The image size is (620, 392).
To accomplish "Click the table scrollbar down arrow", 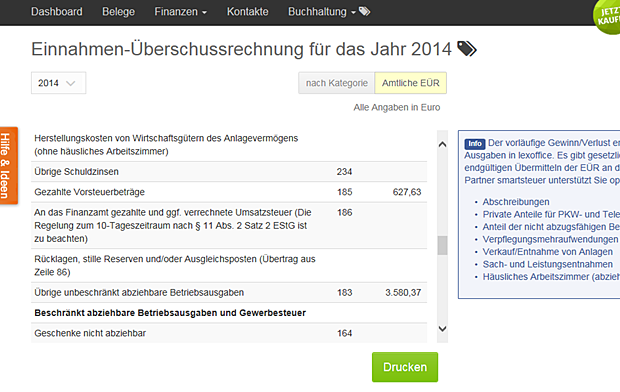I will 442,329.
